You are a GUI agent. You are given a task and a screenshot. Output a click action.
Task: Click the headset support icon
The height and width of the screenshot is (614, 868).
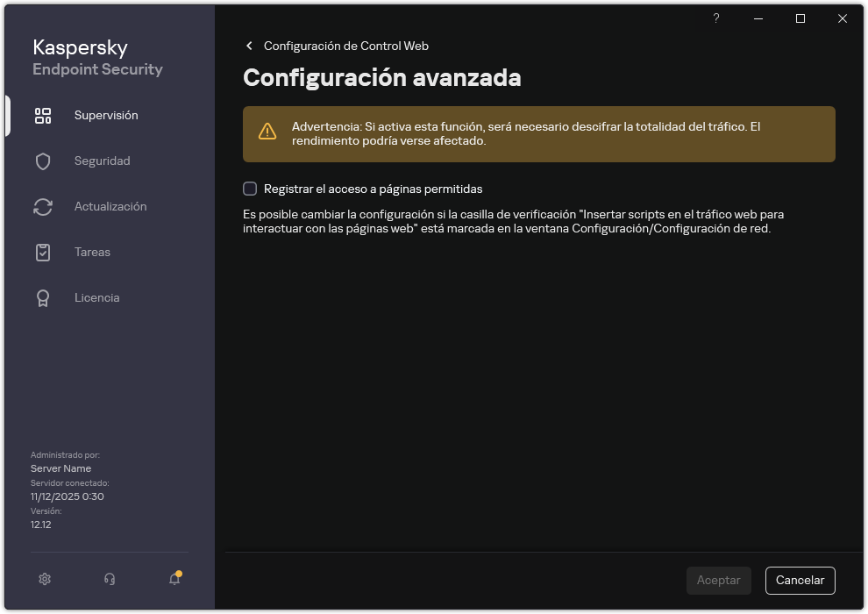[x=109, y=579]
